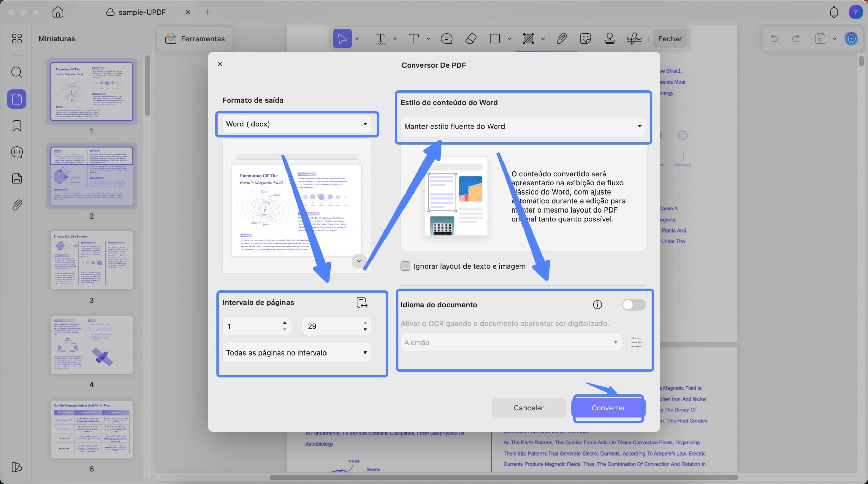The image size is (868, 484).
Task: Expand the save options dropdown arrow
Action: pos(835,38)
